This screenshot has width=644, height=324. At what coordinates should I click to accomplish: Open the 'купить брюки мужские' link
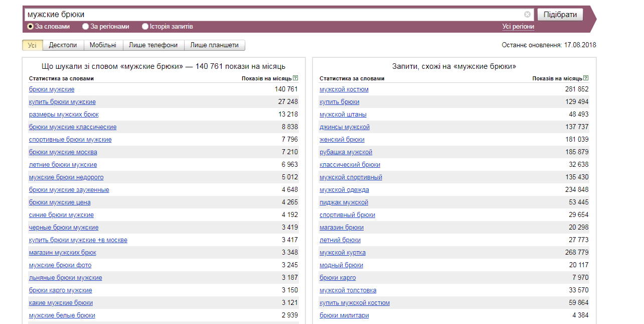pyautogui.click(x=62, y=102)
